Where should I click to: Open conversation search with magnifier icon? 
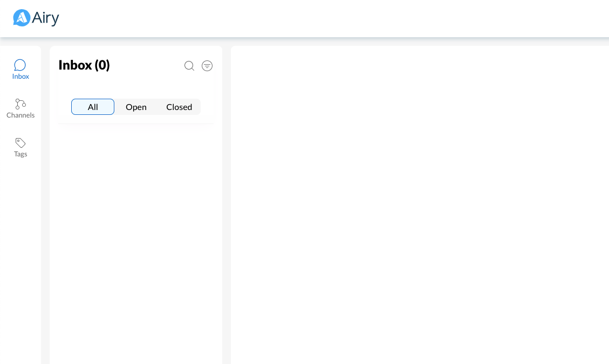pyautogui.click(x=189, y=66)
